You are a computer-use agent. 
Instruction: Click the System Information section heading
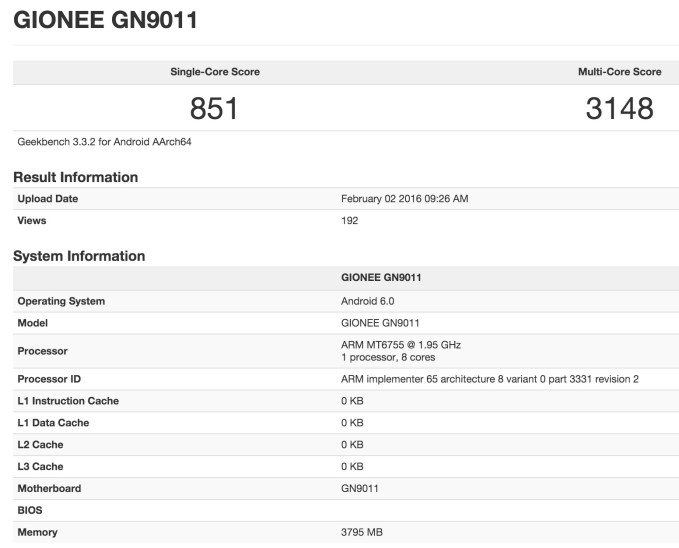point(79,256)
